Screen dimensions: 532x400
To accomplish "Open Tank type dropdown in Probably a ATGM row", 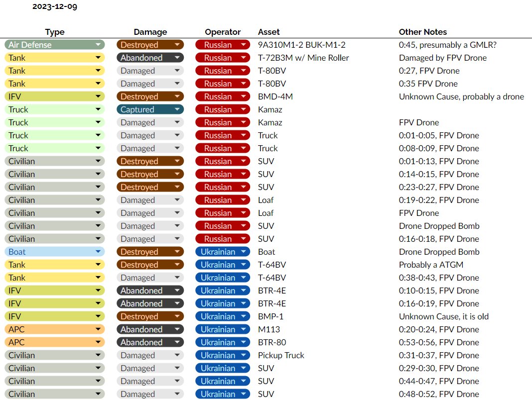I will point(55,265).
